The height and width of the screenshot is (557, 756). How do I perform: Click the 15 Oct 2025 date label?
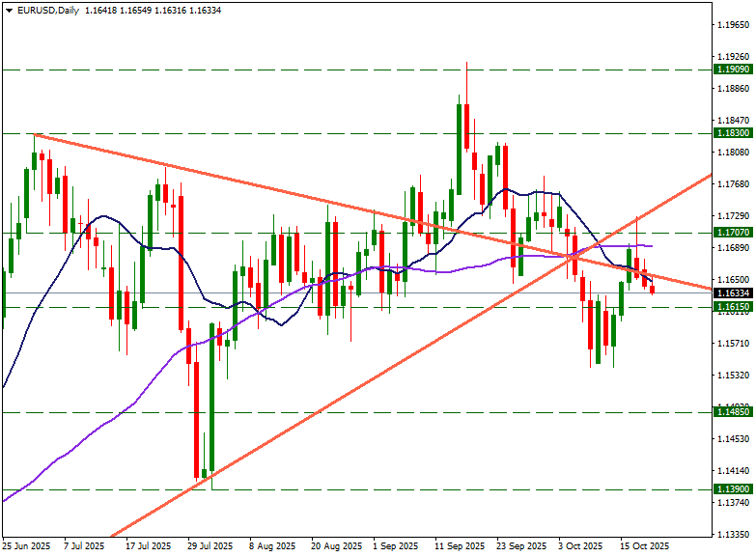[644, 546]
